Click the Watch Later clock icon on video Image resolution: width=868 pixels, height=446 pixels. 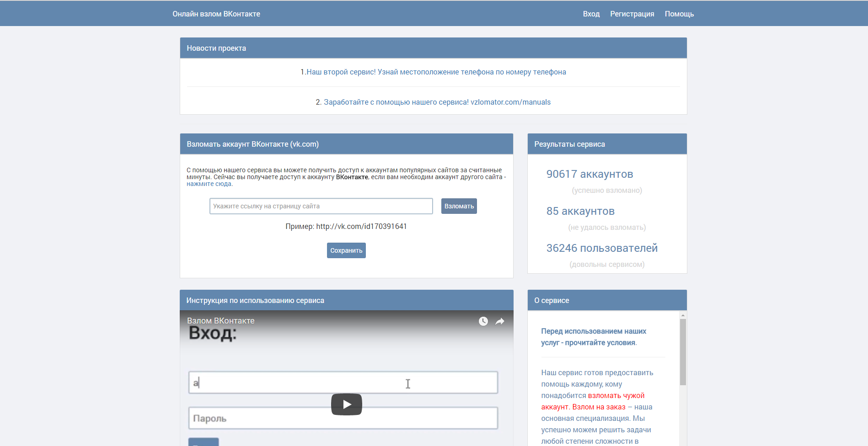point(483,321)
